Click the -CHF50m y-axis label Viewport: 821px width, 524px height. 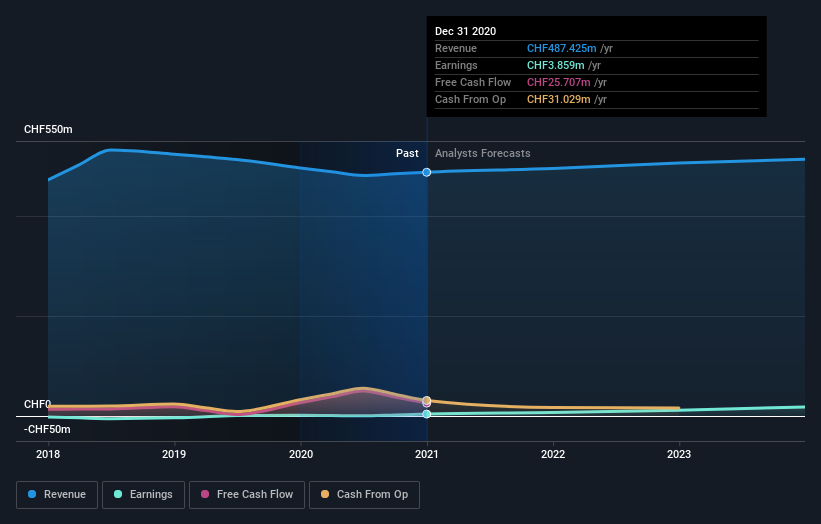47,429
